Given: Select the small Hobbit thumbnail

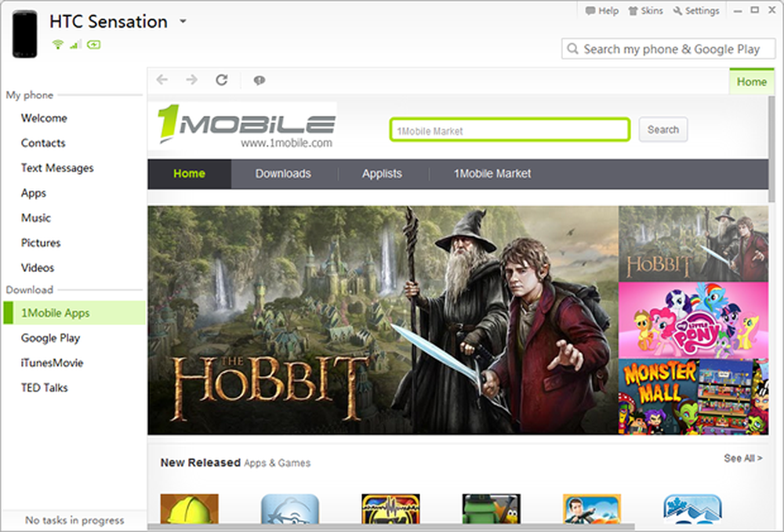Looking at the screenshot, I should tap(693, 244).
